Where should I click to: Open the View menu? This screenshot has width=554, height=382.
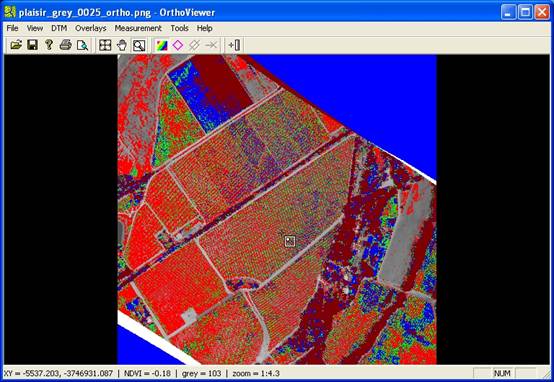[35, 28]
